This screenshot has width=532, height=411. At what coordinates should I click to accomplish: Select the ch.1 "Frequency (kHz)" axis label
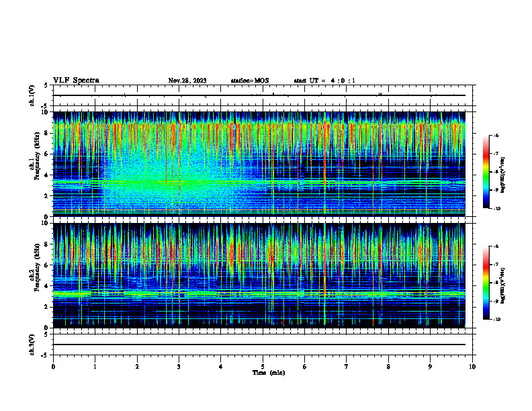tap(37, 156)
